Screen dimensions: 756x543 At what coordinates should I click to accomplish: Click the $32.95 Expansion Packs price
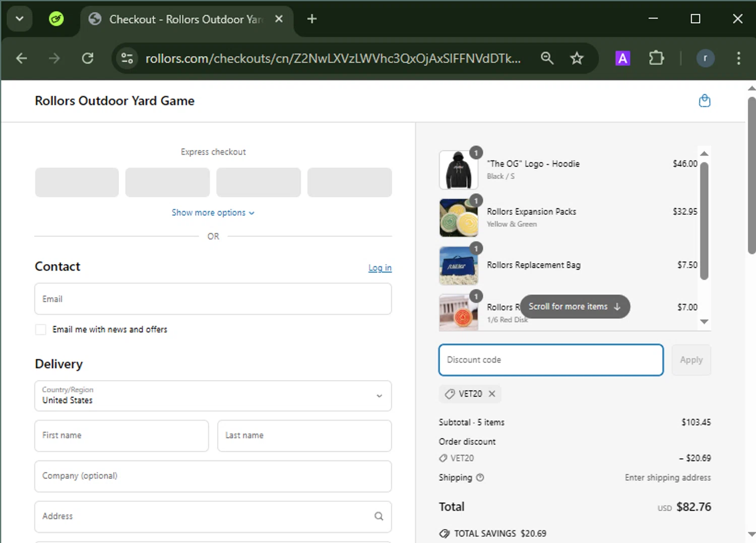tap(685, 212)
